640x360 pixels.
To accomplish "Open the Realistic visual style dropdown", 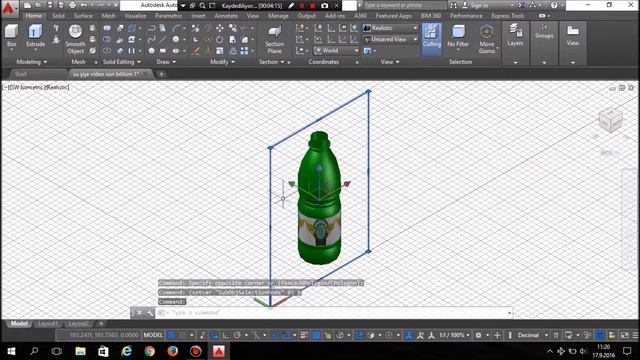I will click(x=391, y=28).
